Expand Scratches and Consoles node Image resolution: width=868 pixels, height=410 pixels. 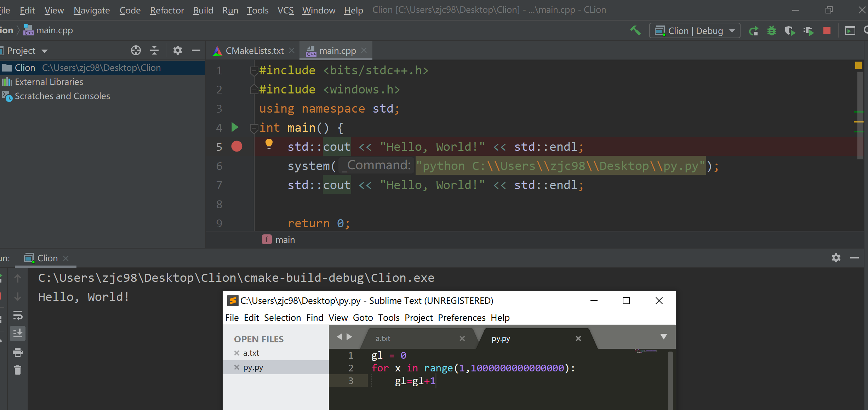pyautogui.click(x=62, y=96)
